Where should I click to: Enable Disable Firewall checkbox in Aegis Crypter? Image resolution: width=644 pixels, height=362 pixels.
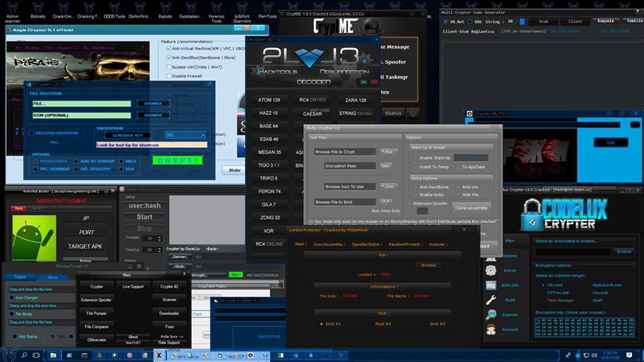tap(168, 76)
